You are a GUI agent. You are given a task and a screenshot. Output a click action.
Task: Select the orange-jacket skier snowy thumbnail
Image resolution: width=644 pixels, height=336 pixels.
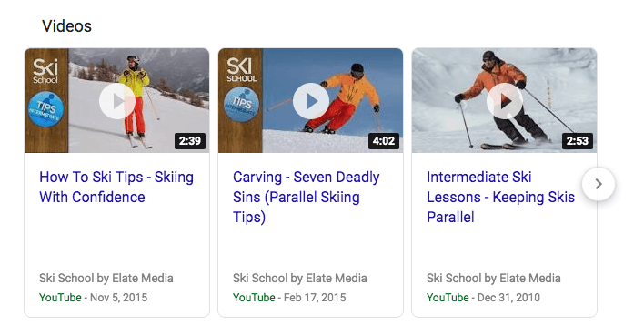click(x=504, y=100)
